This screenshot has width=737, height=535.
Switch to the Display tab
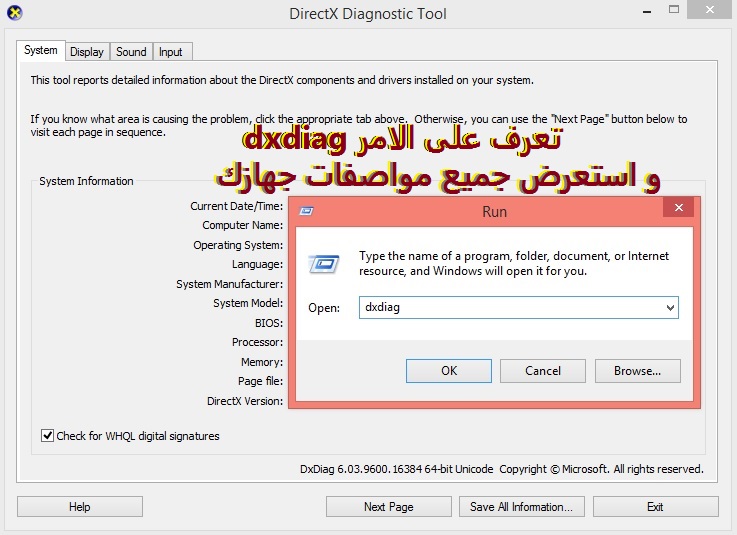click(x=87, y=52)
